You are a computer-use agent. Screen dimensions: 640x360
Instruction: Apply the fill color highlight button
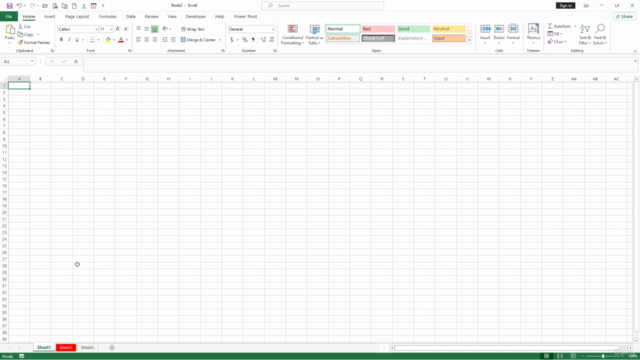pyautogui.click(x=108, y=40)
